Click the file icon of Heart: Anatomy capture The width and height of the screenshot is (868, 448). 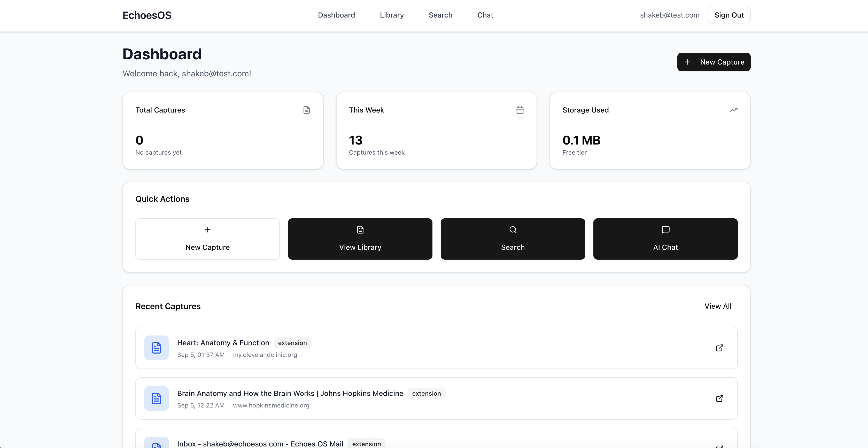(156, 348)
